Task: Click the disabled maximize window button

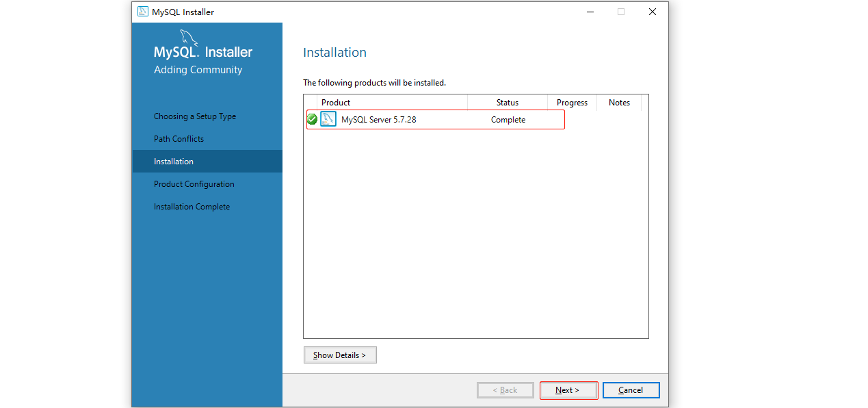Action: coord(621,12)
